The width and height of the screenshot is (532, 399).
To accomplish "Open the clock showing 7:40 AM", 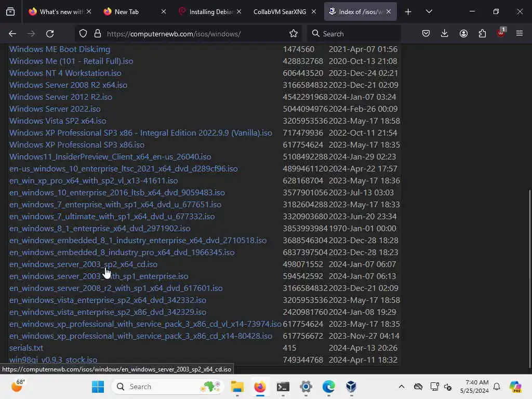I will (474, 387).
